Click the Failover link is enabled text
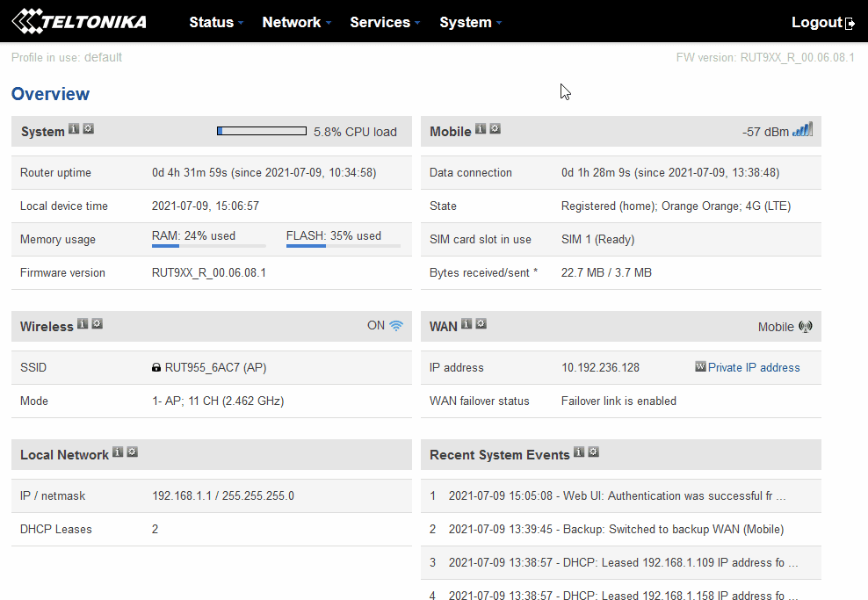The width and height of the screenshot is (868, 600). 618,401
